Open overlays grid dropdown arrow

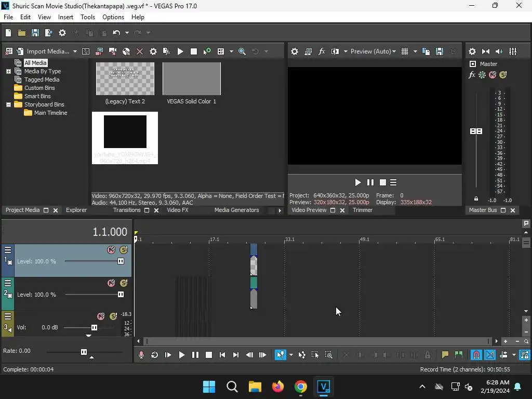(415, 51)
